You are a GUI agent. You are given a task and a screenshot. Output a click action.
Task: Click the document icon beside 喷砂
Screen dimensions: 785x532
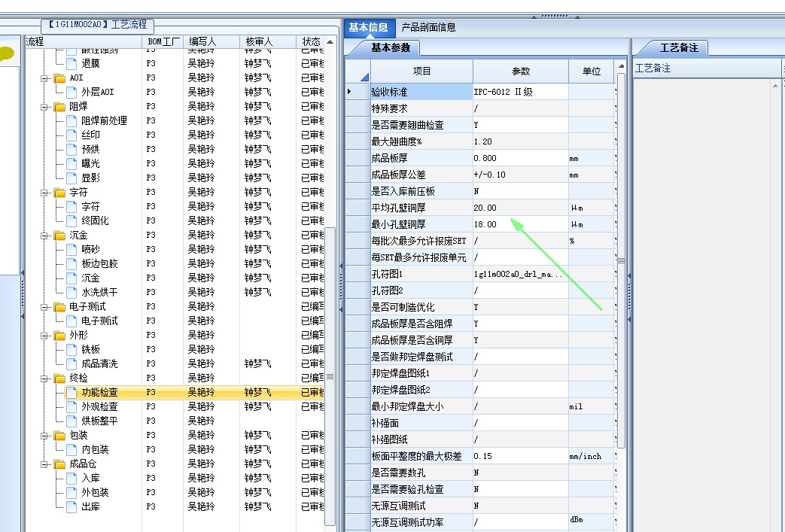72,249
